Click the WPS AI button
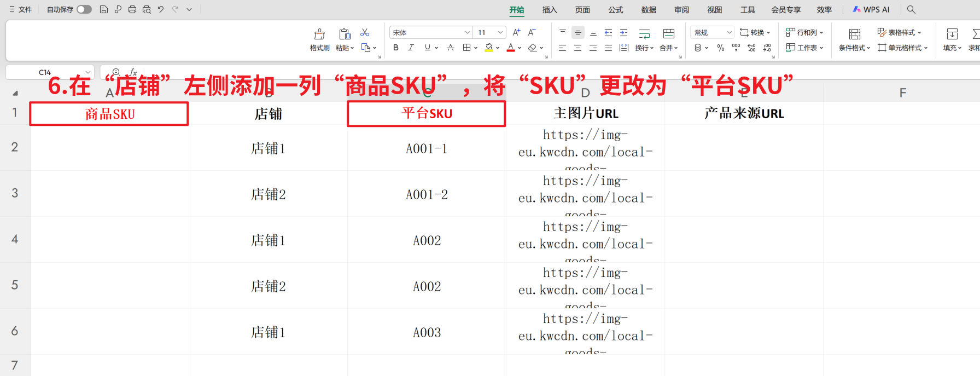 (871, 9)
